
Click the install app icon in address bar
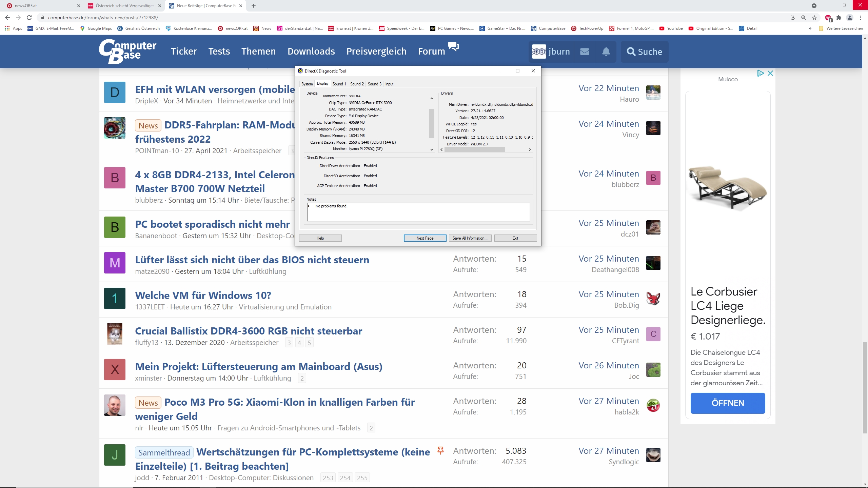(x=793, y=18)
